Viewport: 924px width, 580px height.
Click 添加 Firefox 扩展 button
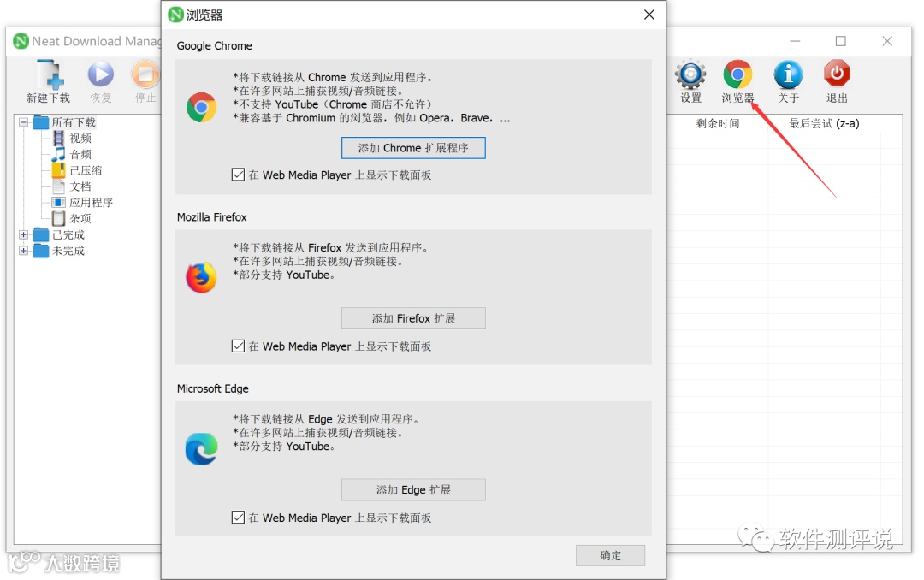pyautogui.click(x=413, y=318)
